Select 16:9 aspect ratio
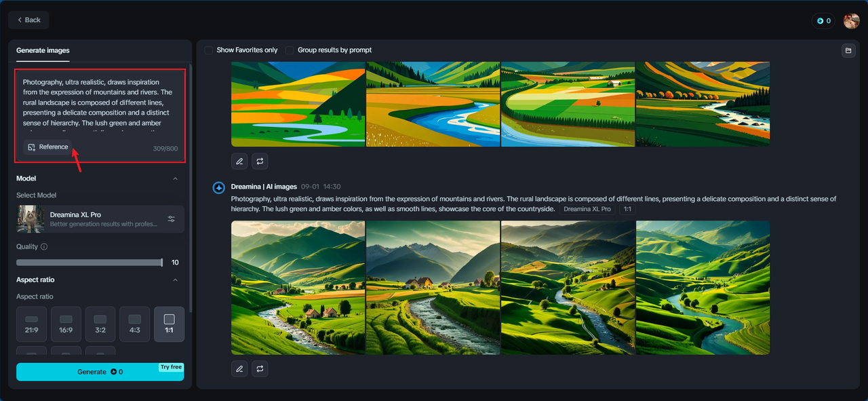The width and height of the screenshot is (868, 401). (66, 324)
